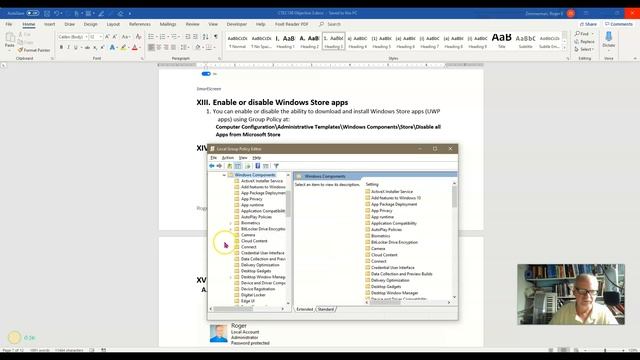
Task: Click the Comments button in Word
Action: coord(619,24)
